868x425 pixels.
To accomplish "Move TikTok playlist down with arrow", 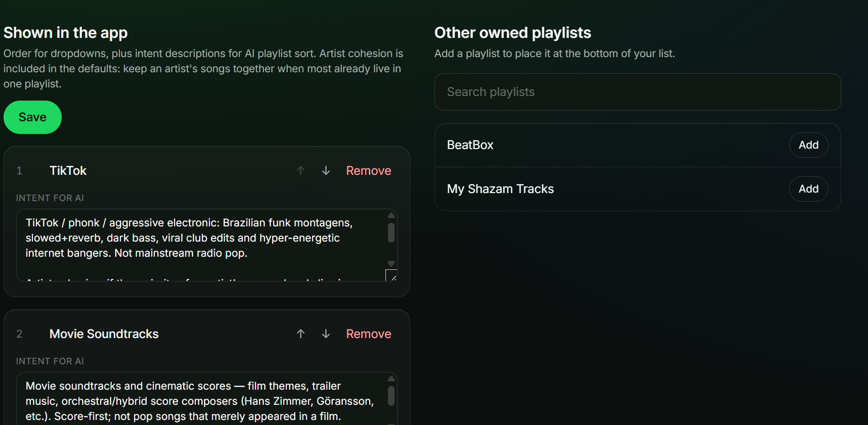I will pos(326,171).
